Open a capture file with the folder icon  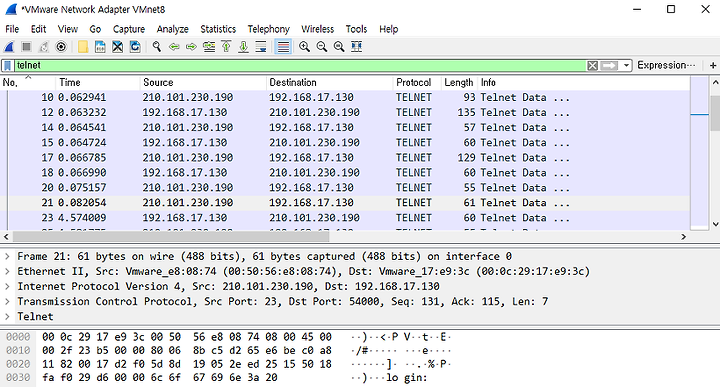[x=83, y=47]
